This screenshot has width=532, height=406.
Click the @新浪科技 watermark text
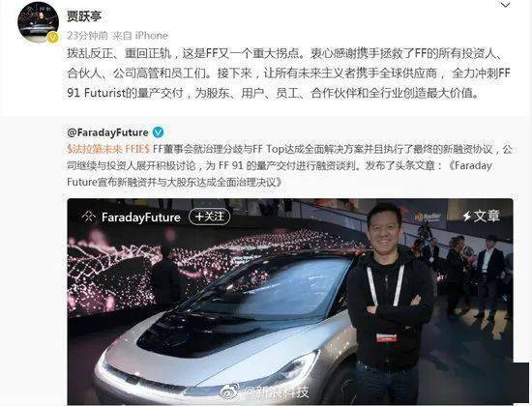pyautogui.click(x=277, y=392)
